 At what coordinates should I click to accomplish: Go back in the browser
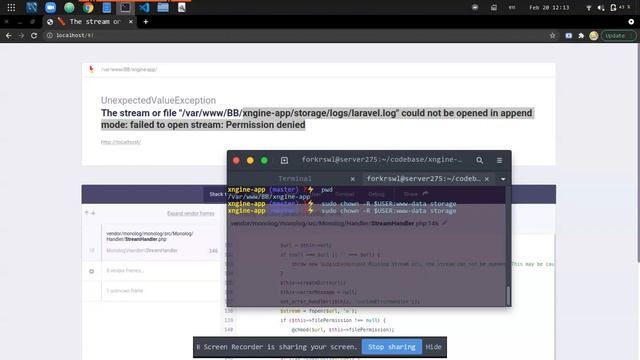click(x=9, y=36)
